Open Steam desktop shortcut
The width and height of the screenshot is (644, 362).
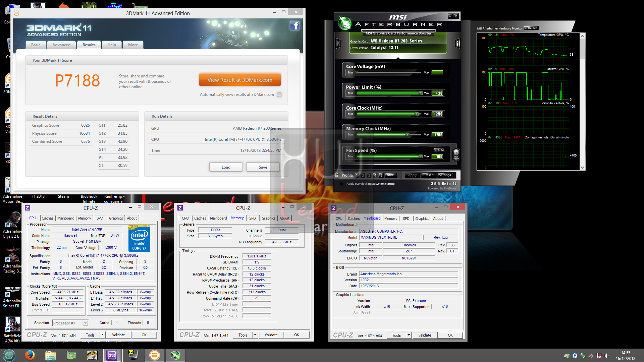(63, 196)
